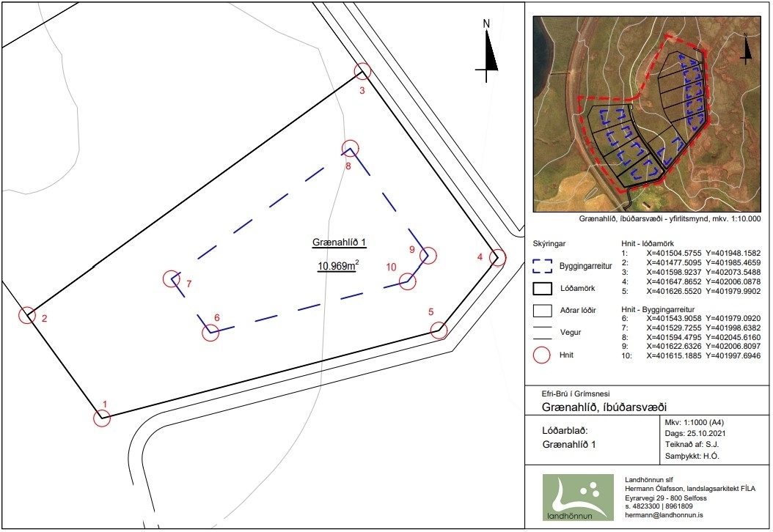Image resolution: width=773 pixels, height=532 pixels.
Task: Click building-area point circle 6
Action: click(211, 333)
